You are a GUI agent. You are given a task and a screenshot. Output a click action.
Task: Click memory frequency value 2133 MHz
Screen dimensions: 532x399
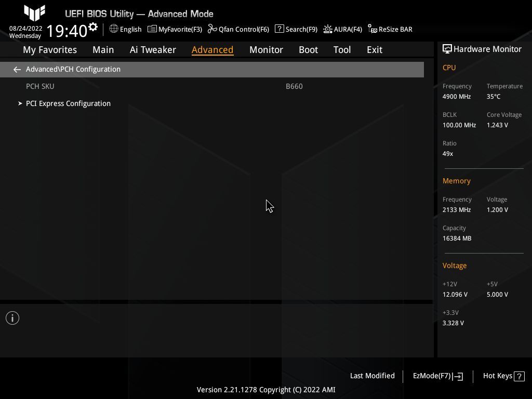point(456,210)
